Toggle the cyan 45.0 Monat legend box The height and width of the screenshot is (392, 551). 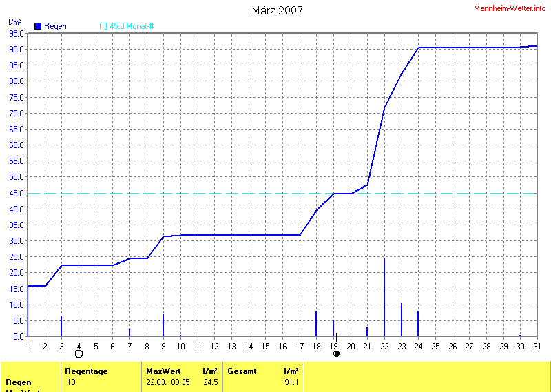coord(103,26)
